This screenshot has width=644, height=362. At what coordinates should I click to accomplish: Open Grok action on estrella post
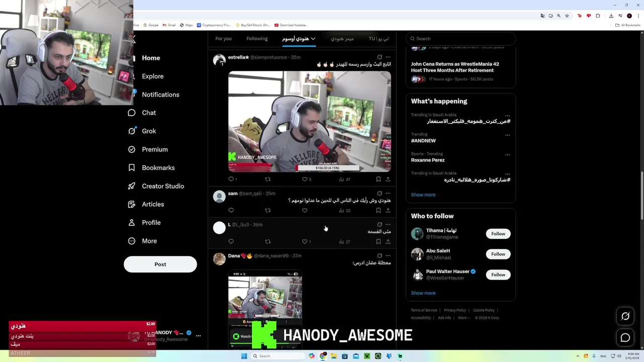click(x=379, y=57)
